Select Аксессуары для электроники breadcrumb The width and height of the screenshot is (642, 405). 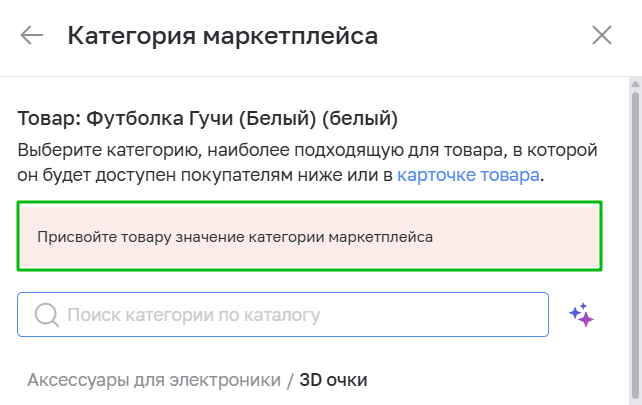(154, 380)
